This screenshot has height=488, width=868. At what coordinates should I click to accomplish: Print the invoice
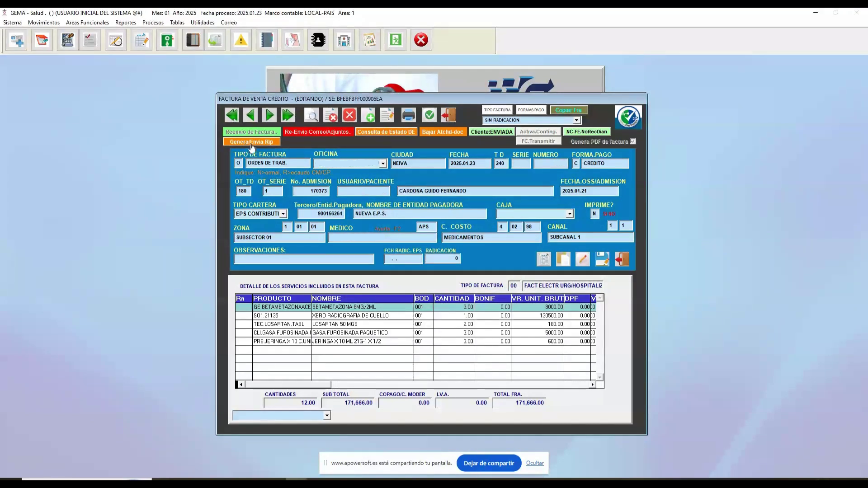[x=409, y=115]
